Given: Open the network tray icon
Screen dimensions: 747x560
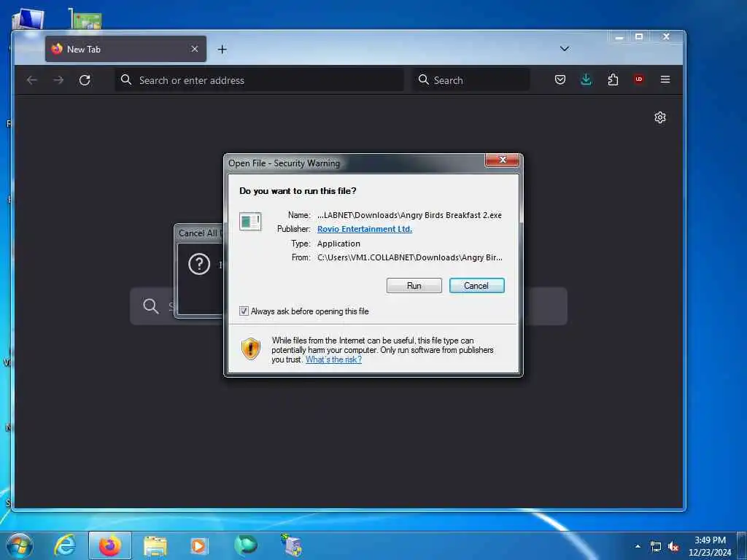Looking at the screenshot, I should point(656,547).
